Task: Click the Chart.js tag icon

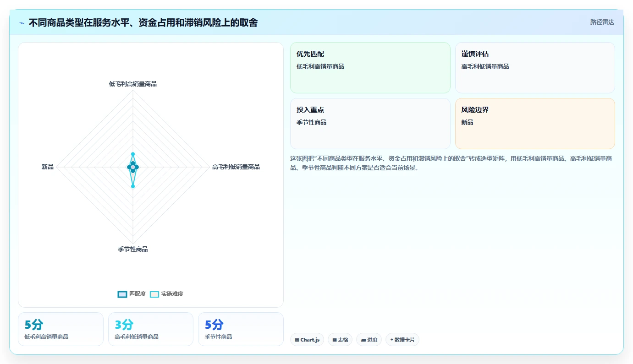Action: point(297,340)
